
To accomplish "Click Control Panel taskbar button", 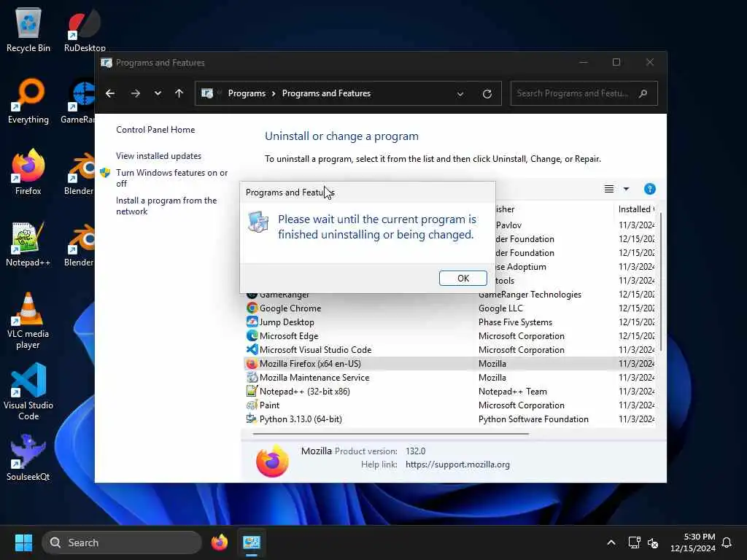I will tap(252, 542).
